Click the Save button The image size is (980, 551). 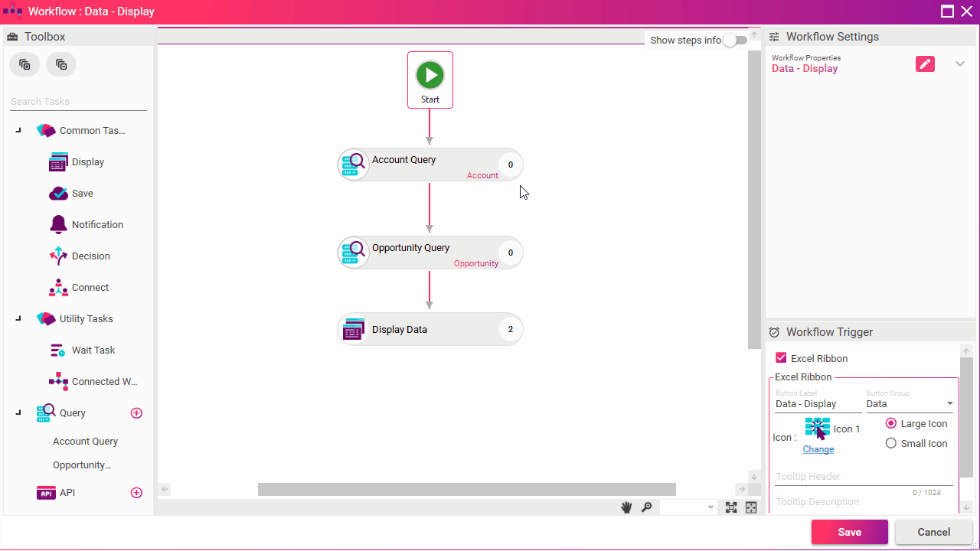(x=849, y=532)
